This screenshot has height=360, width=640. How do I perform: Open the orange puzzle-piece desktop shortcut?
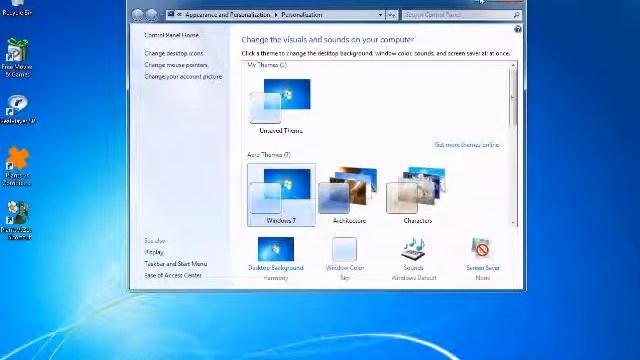tap(17, 167)
